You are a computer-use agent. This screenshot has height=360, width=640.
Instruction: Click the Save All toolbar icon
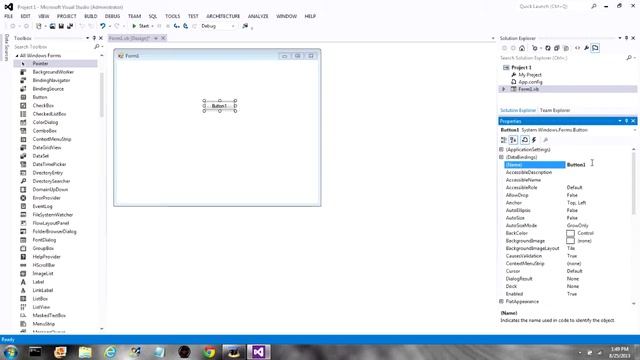click(x=70, y=26)
